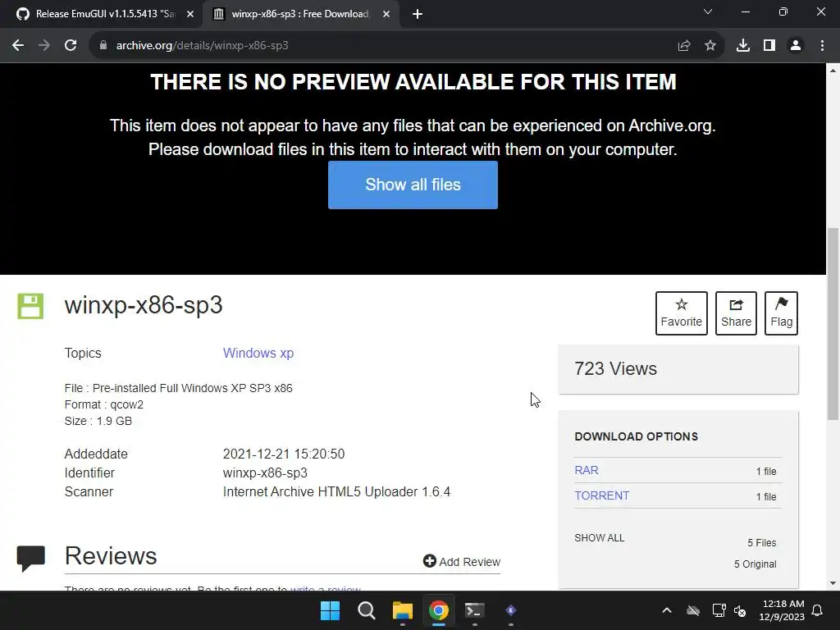
Task: Click SHOW ALL download options
Action: click(600, 538)
